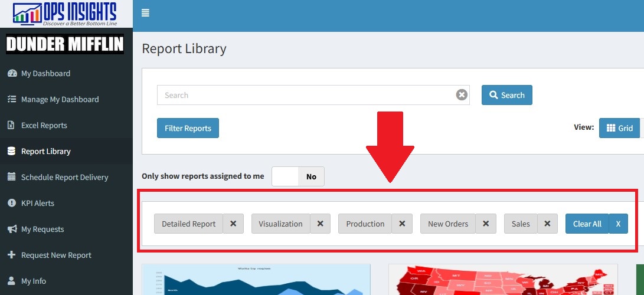This screenshot has width=644, height=295.
Task: Click the OPS Insights logo
Action: (65, 14)
